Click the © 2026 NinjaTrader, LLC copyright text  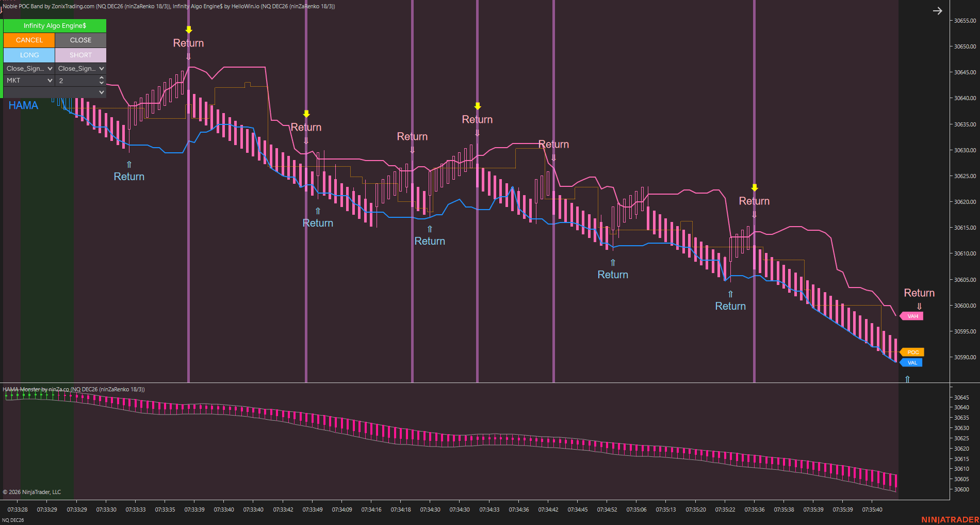[32, 492]
